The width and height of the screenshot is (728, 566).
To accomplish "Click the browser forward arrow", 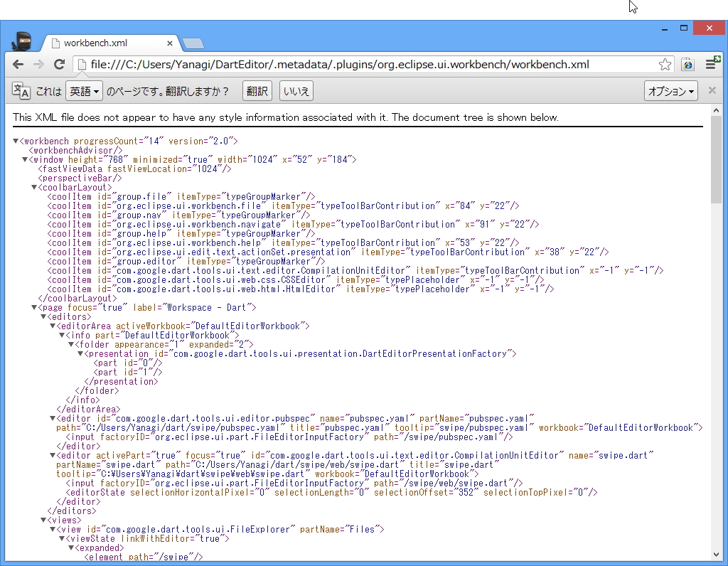I will (x=38, y=65).
